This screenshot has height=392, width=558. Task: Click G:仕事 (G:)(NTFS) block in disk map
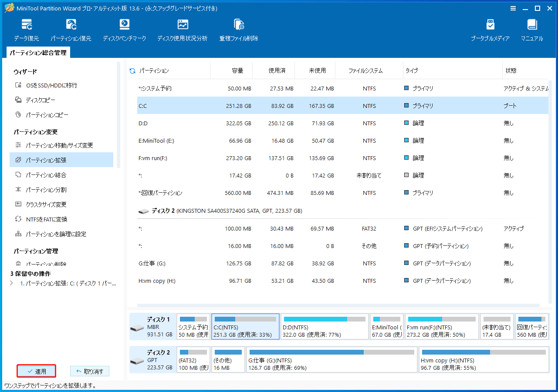click(332, 359)
